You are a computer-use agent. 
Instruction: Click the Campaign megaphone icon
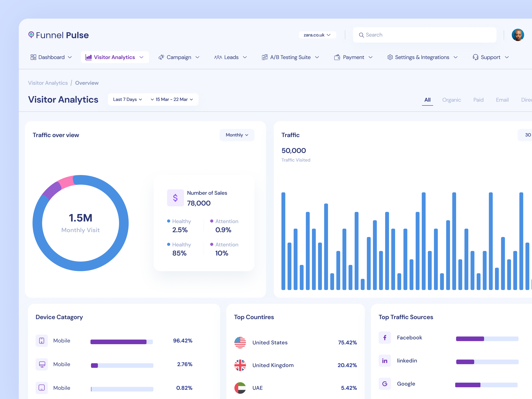point(162,57)
